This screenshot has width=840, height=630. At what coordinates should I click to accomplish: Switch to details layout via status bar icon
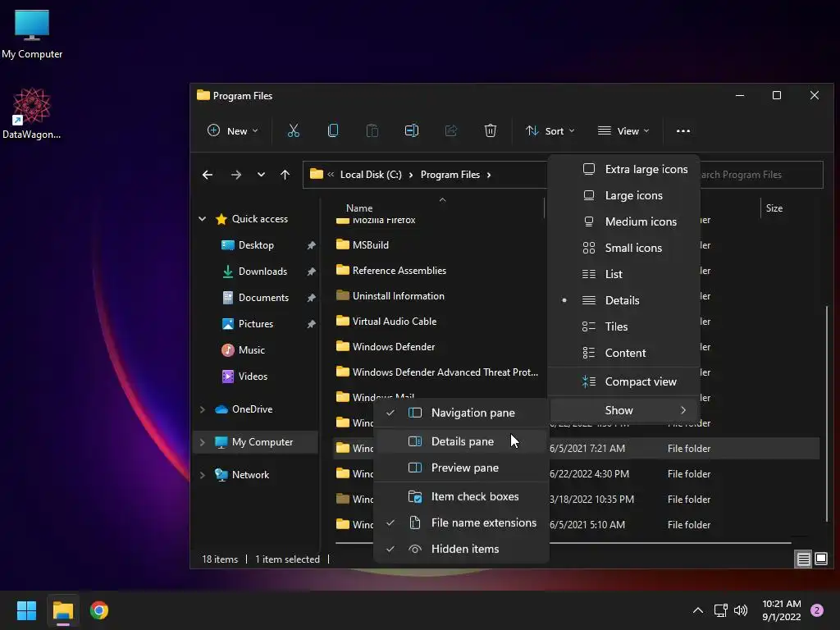click(803, 559)
